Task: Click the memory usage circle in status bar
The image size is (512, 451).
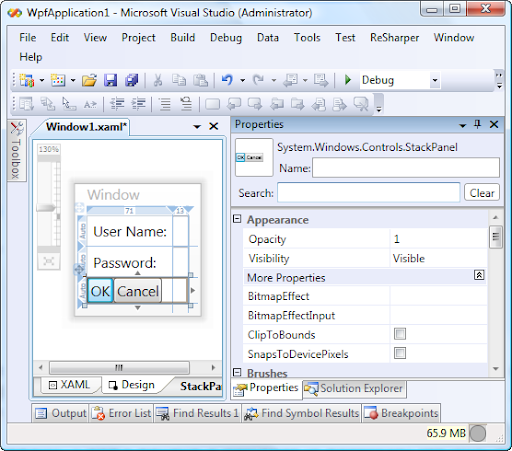Action: (478, 433)
